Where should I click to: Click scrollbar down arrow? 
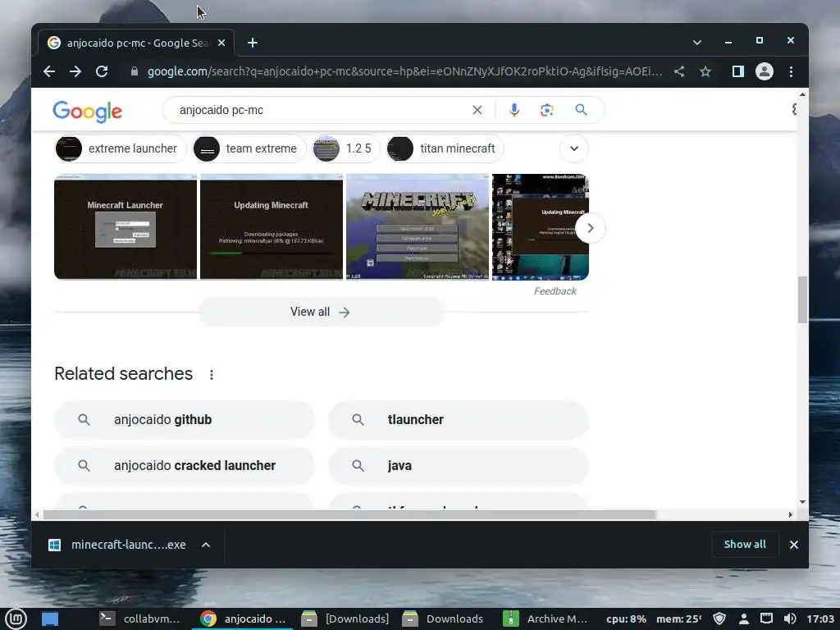[x=802, y=502]
